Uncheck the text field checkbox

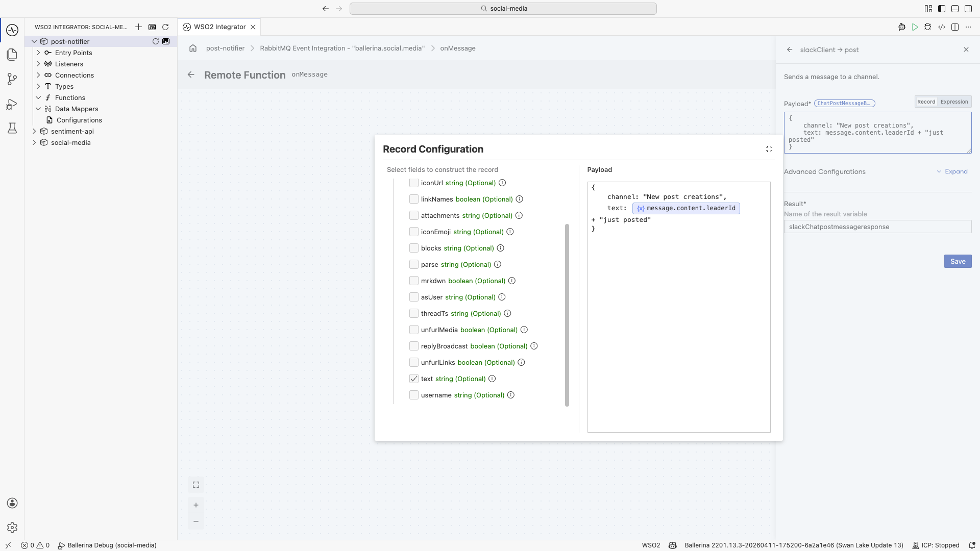click(414, 379)
